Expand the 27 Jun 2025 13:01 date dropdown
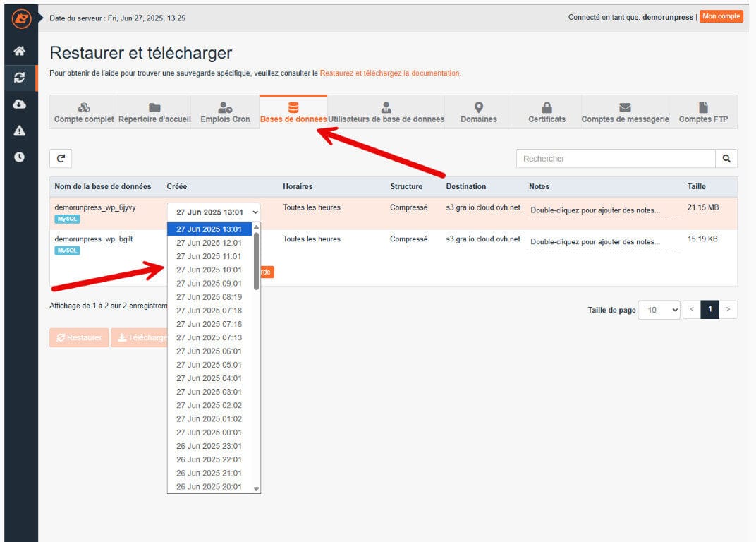This screenshot has height=542, width=756. [x=214, y=212]
